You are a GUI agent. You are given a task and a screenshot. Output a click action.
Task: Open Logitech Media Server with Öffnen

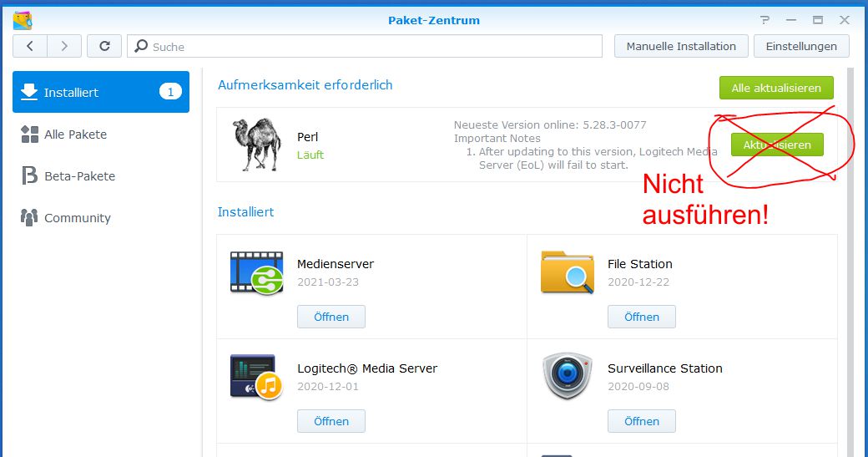[x=331, y=421]
